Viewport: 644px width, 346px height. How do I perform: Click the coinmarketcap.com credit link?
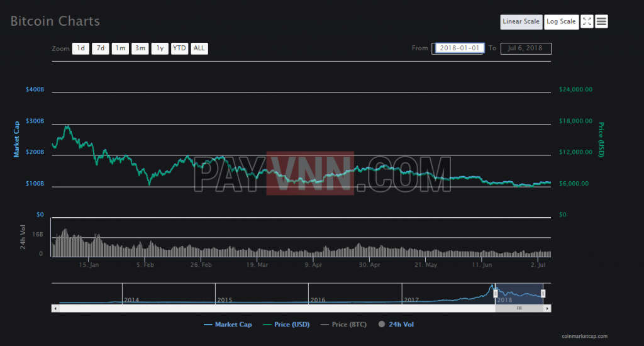[x=584, y=336]
